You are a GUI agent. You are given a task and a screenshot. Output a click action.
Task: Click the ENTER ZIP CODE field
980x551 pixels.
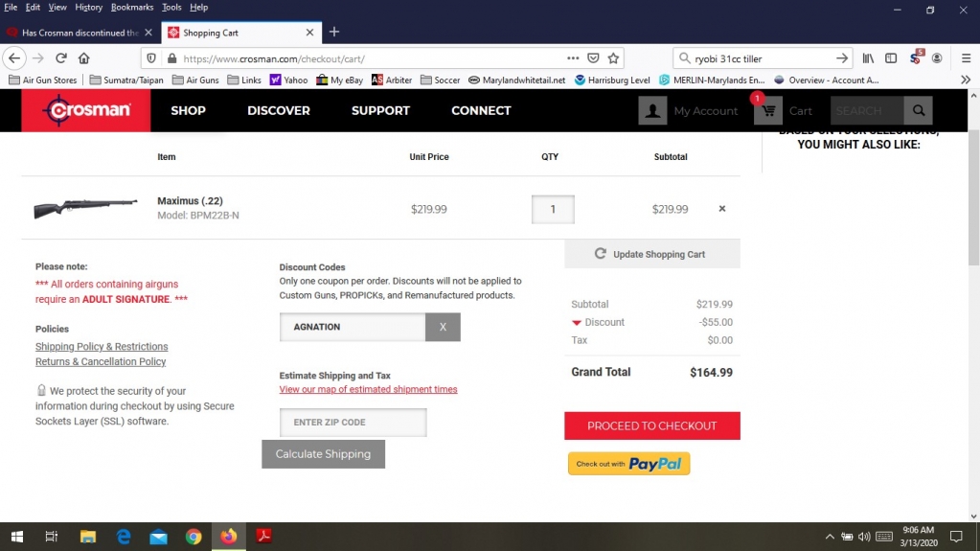(353, 423)
